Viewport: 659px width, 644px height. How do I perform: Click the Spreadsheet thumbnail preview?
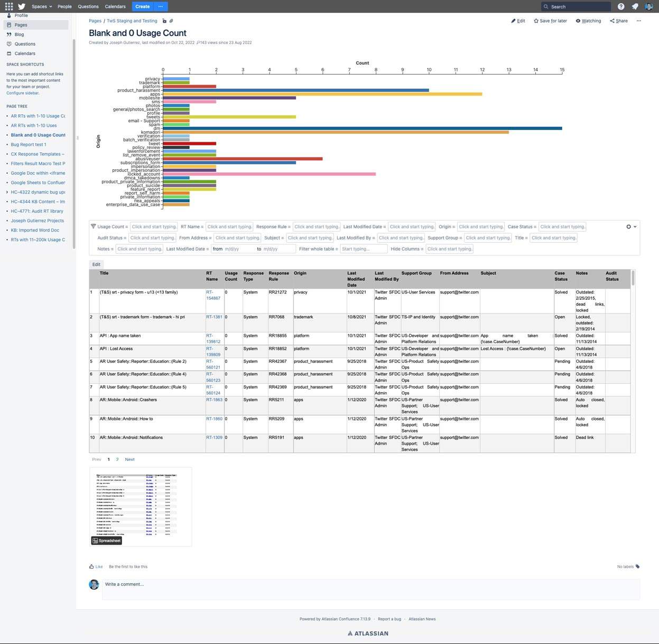[x=141, y=507]
